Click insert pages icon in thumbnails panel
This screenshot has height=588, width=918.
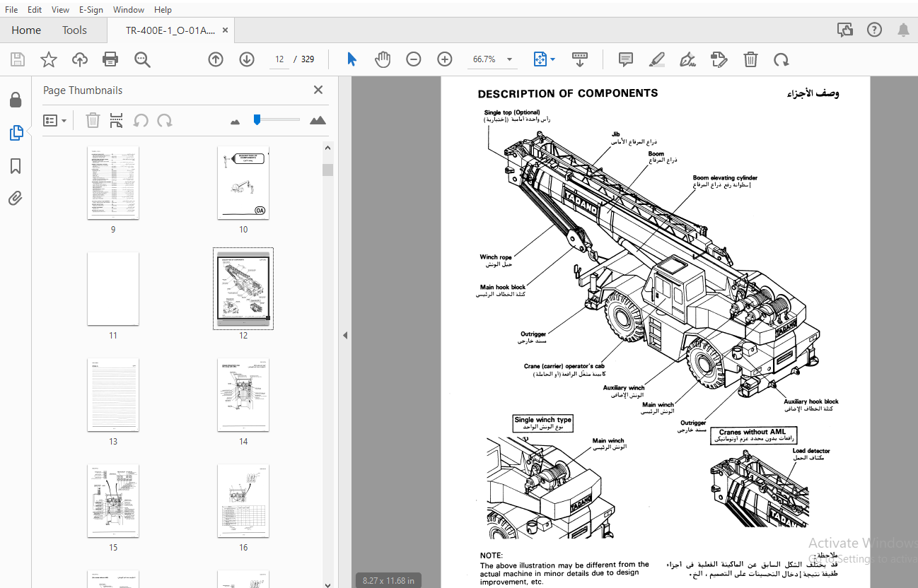(117, 121)
